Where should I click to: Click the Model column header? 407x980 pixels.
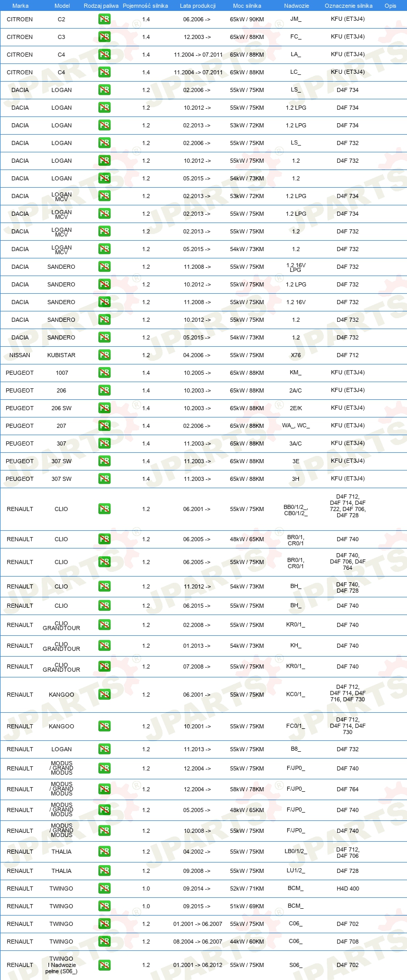(62, 6)
